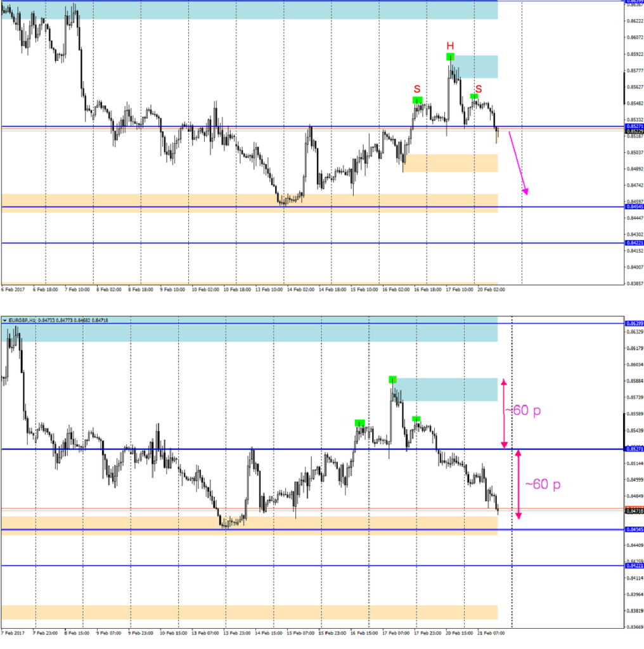Click the 0.84742 price axis label
Screen dimensions: 644x649
coord(635,185)
